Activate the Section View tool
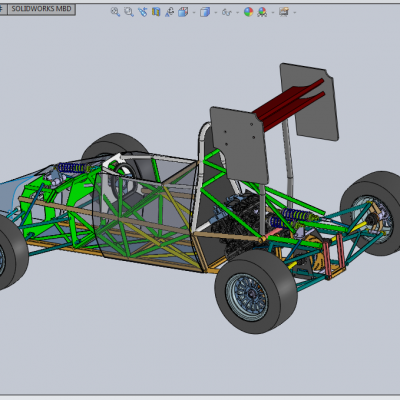The height and width of the screenshot is (400, 400). [156, 12]
